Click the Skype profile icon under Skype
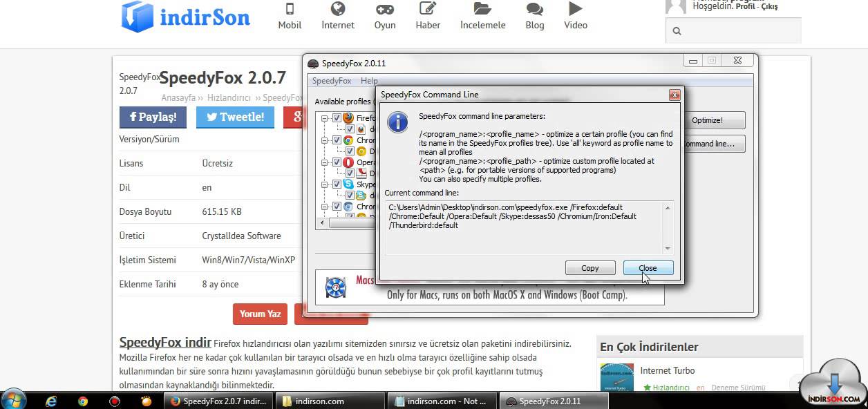 (362, 196)
